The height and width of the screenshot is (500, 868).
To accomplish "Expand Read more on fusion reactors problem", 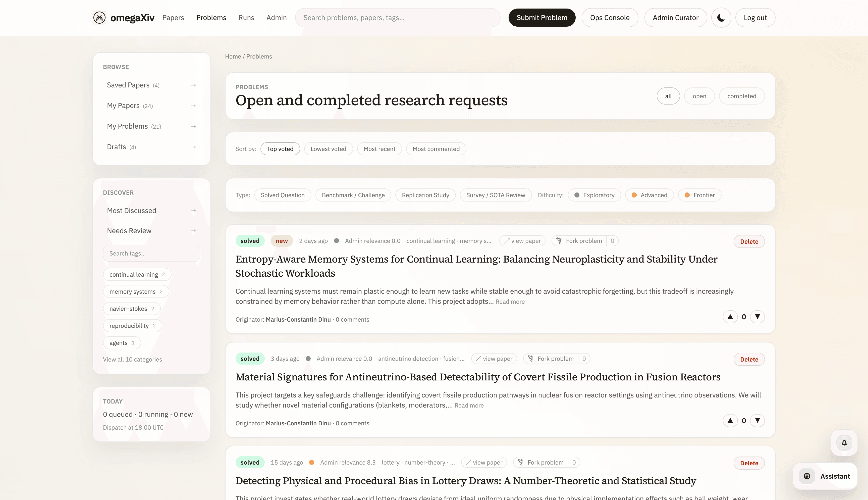I will click(x=469, y=405).
